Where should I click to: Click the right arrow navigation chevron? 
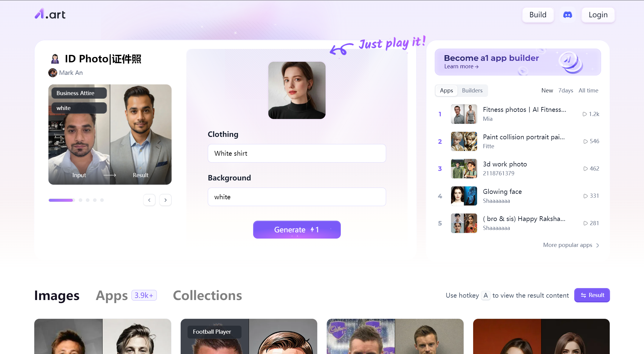[x=165, y=200]
